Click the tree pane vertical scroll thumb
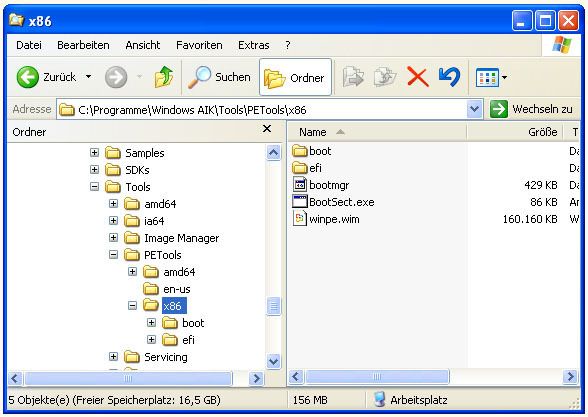Image resolution: width=588 pixels, height=417 pixels. [274, 306]
